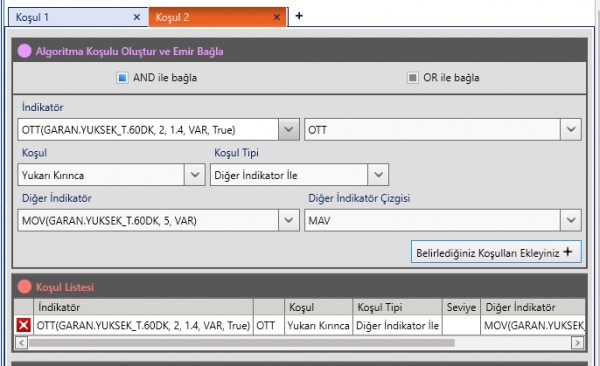
Task: Click the Diğer İndikatör column header
Action: (533, 307)
